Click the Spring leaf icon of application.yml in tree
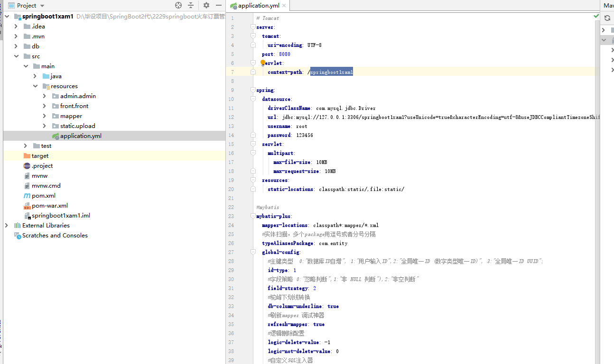614x364 pixels. 56,136
